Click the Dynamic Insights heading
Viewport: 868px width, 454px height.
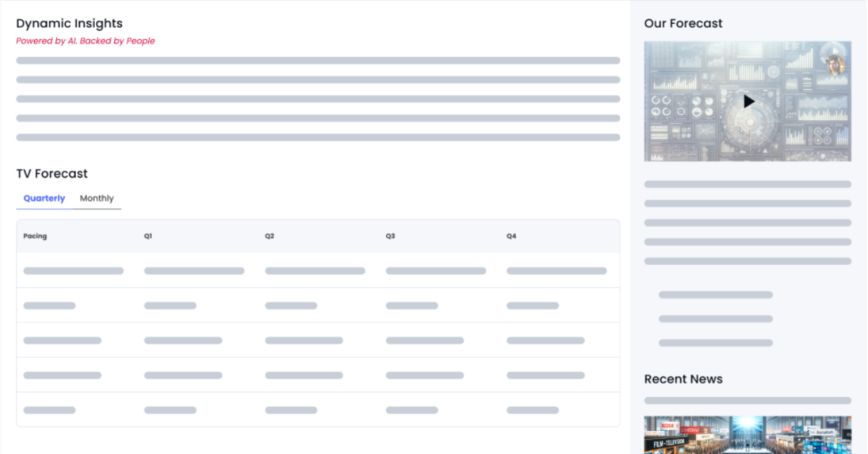coord(69,24)
